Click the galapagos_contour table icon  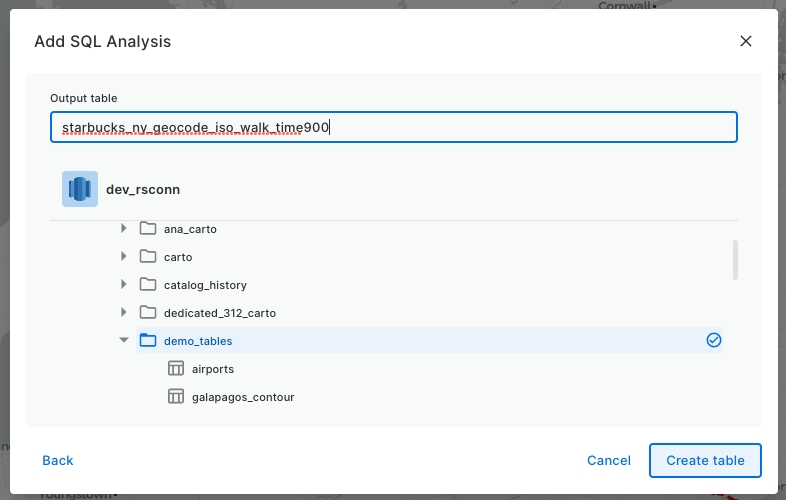[175, 397]
